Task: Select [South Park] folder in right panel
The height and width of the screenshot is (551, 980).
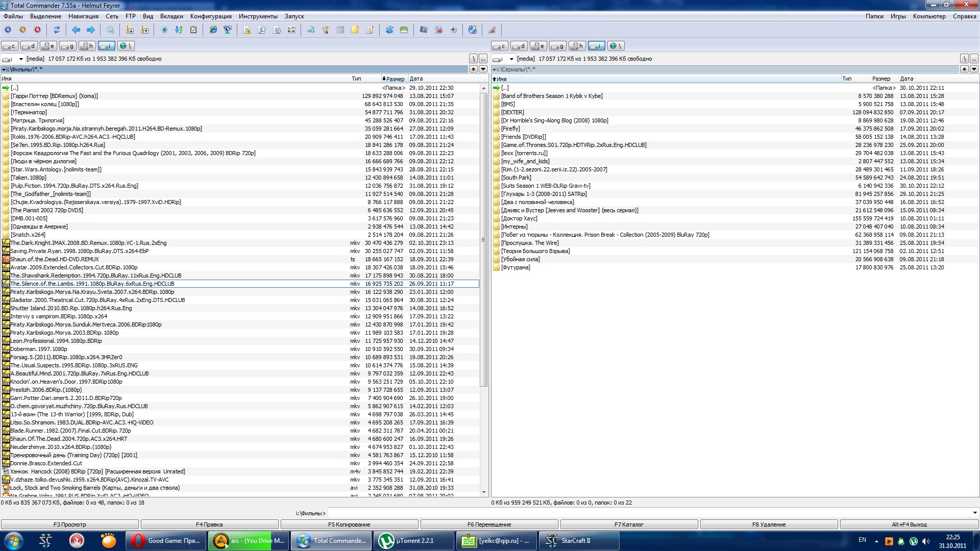Action: tap(735, 178)
